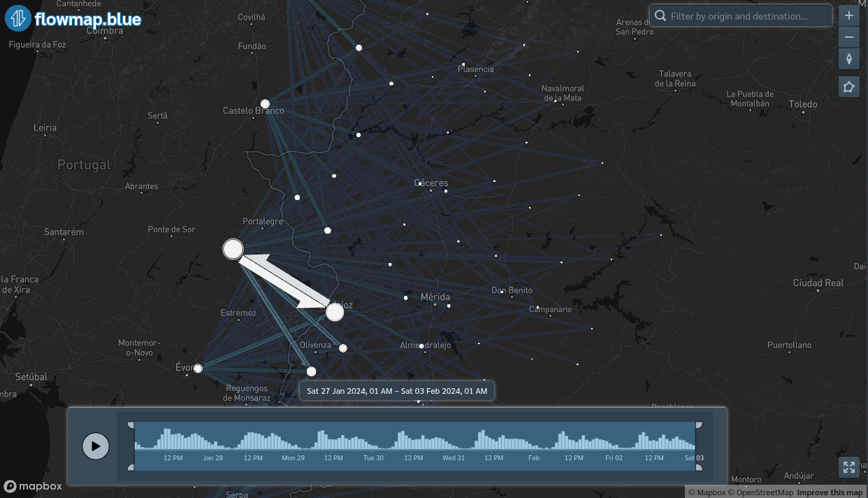Image resolution: width=868 pixels, height=498 pixels.
Task: Click the Jan 28 timeline label
Action: click(213, 458)
